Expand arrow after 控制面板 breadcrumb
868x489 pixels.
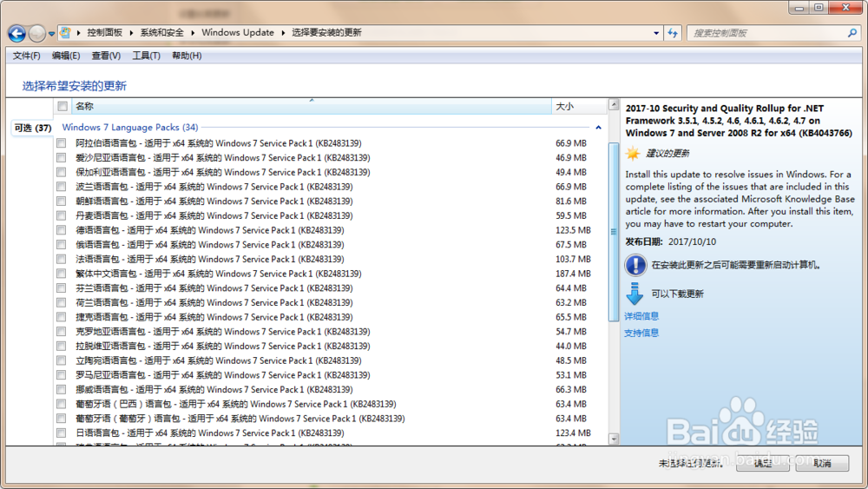click(x=131, y=33)
